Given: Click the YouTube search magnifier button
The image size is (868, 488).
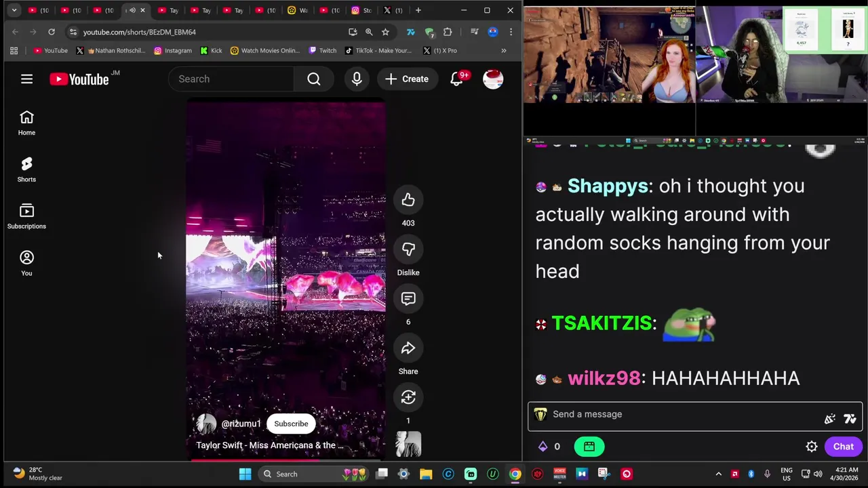Looking at the screenshot, I should coord(314,79).
